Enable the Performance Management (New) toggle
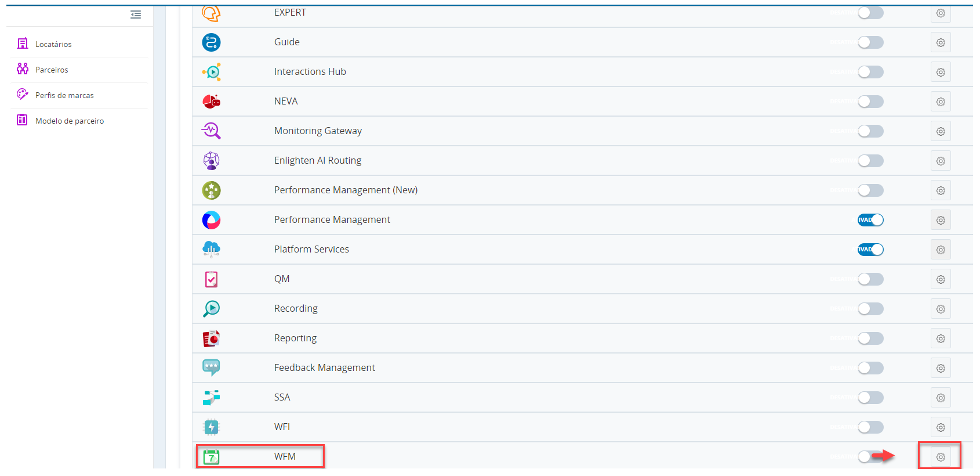The image size is (980, 476). 870,190
